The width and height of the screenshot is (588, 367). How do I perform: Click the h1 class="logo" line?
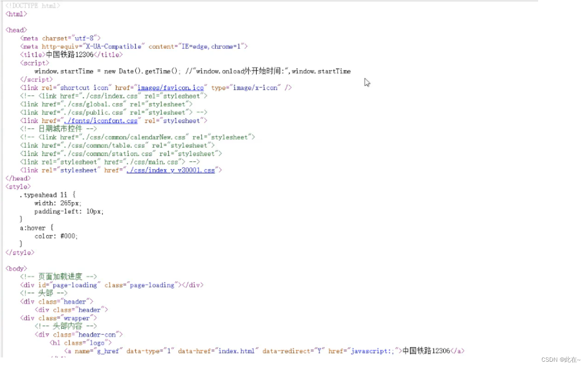click(81, 343)
